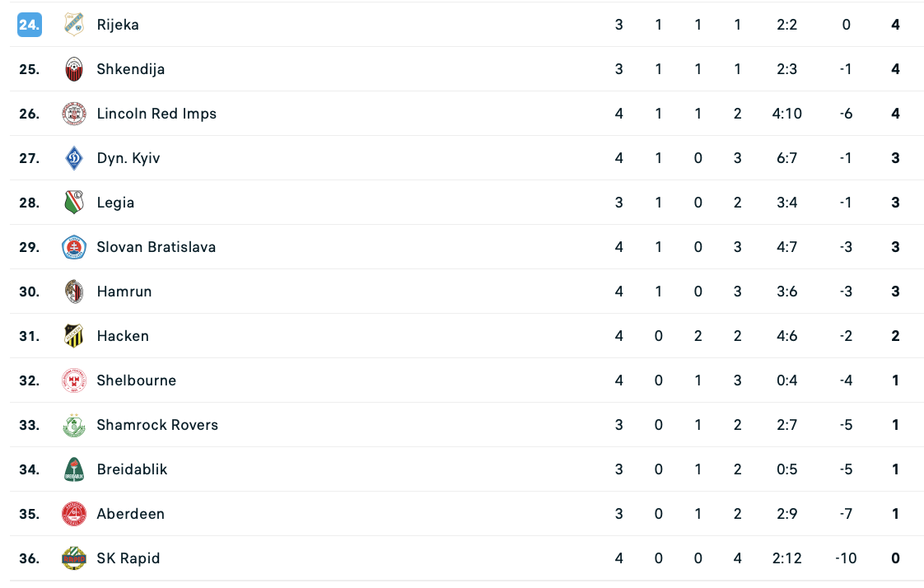Open the Lincoln Red Imps crest icon
924x588 pixels.
[x=74, y=114]
